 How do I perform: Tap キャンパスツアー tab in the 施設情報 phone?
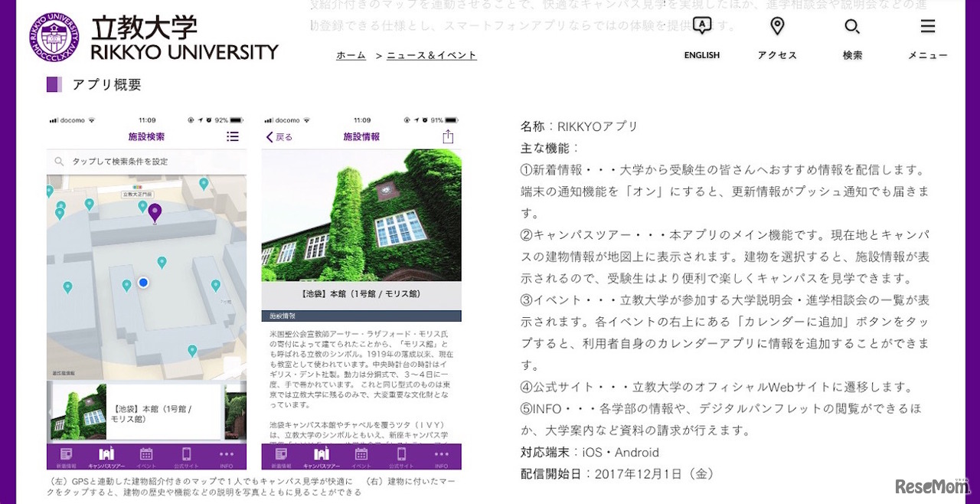pyautogui.click(x=322, y=457)
